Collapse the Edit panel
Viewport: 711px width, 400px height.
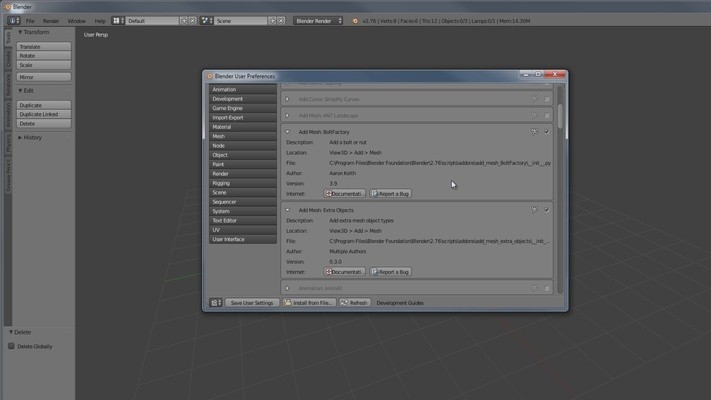[20, 91]
